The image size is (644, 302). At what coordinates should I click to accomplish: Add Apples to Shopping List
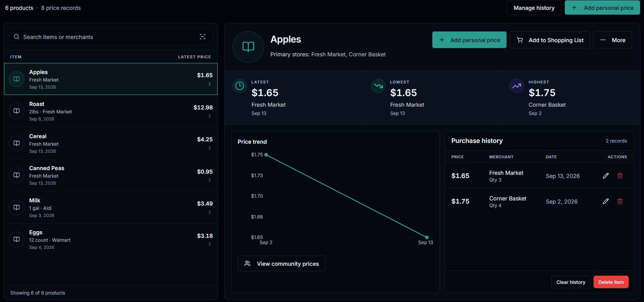[x=550, y=40]
